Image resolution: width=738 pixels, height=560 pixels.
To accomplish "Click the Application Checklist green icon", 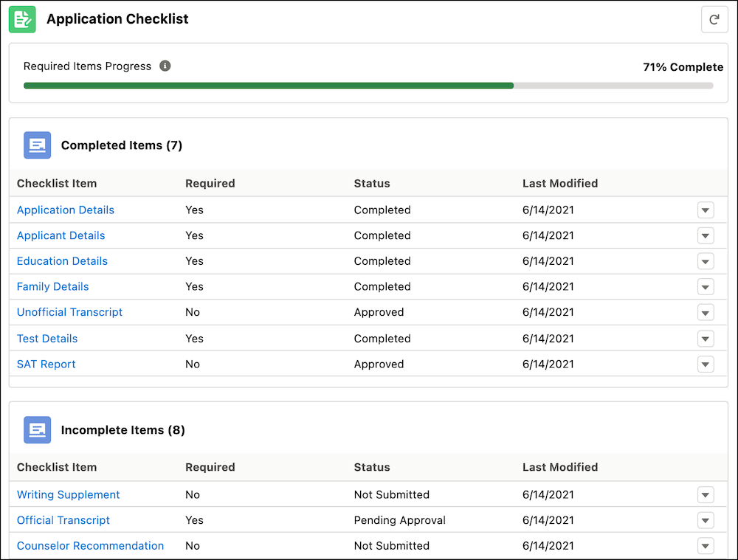I will 22,19.
